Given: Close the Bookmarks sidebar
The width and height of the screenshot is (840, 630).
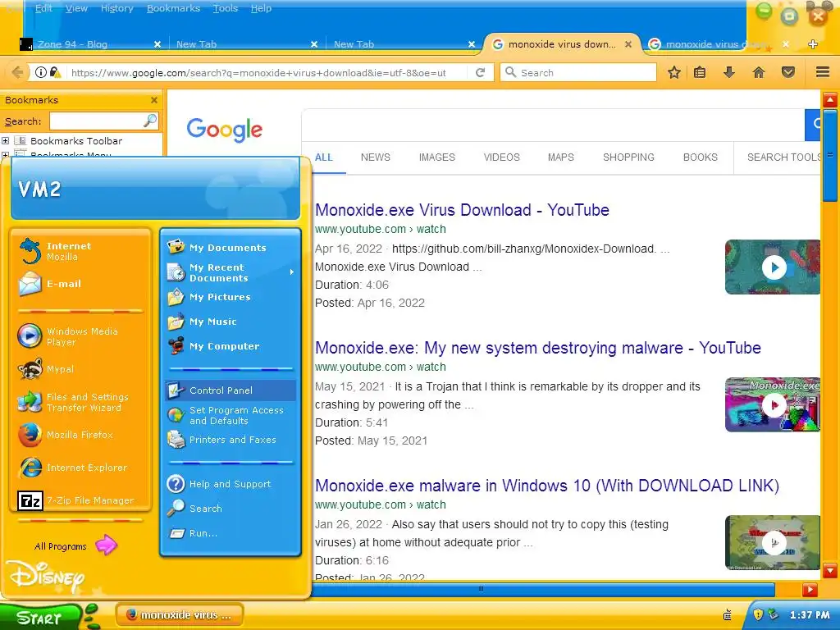Looking at the screenshot, I should [154, 100].
